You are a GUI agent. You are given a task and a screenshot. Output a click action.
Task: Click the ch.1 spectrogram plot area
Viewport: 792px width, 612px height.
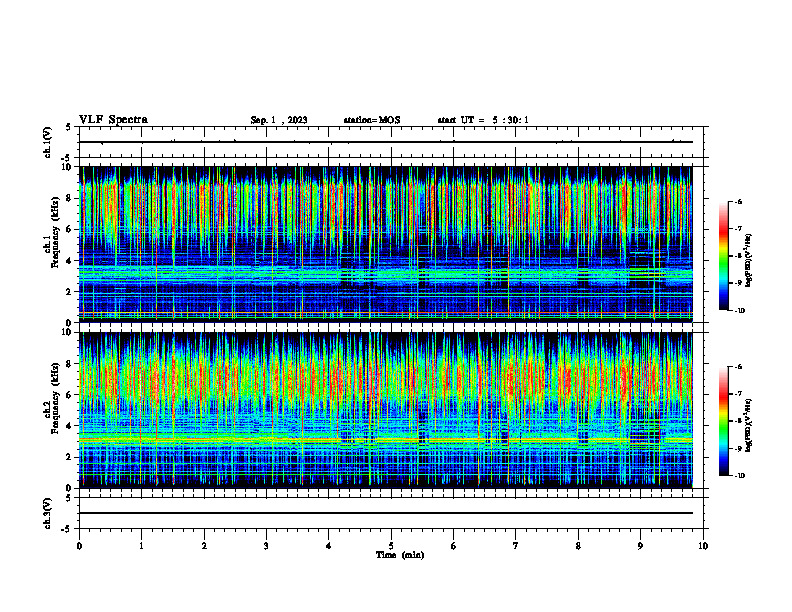click(x=386, y=244)
